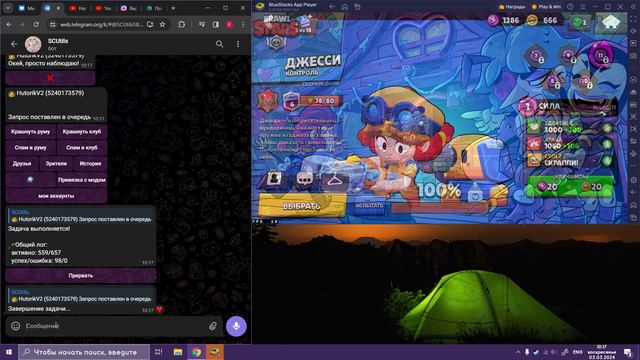Open BlueStacks hamburger menu
The height and width of the screenshot is (360, 640).
[583, 7]
